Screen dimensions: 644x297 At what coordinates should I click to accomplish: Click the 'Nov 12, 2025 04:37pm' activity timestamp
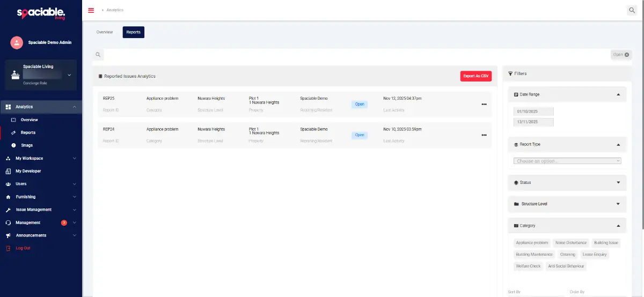(402, 99)
